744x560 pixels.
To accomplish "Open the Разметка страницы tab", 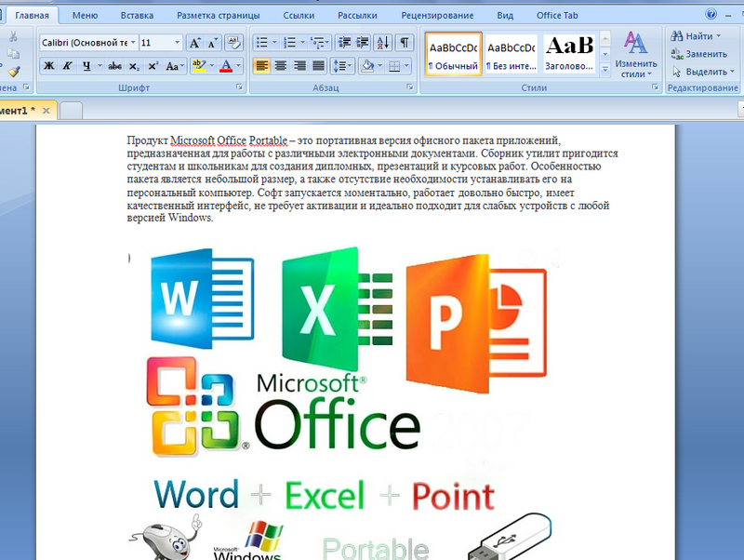I will coord(219,15).
